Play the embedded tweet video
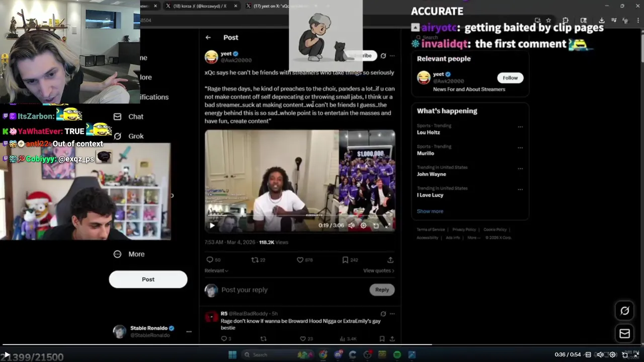644x362 pixels. pos(212,225)
